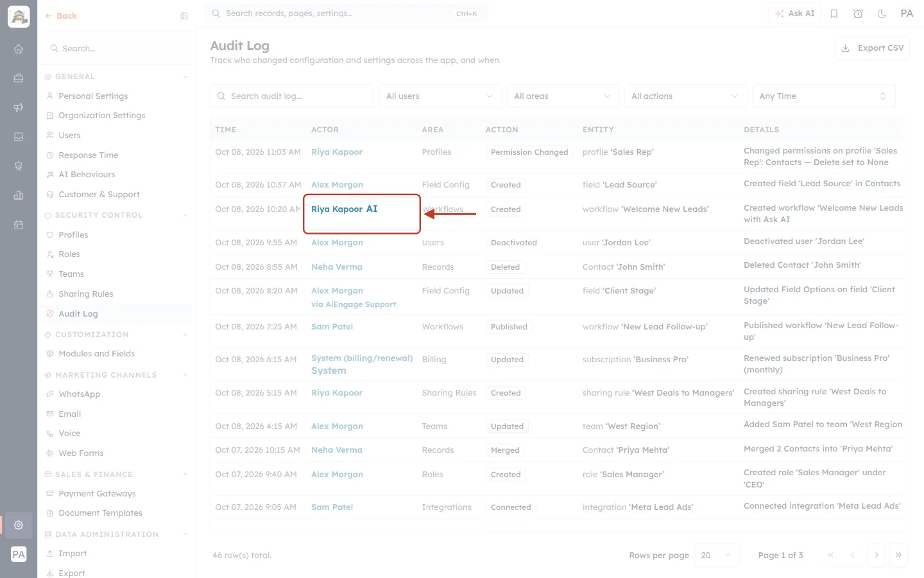
Task: Toggle dark mode with the moon icon
Action: pyautogui.click(x=882, y=13)
